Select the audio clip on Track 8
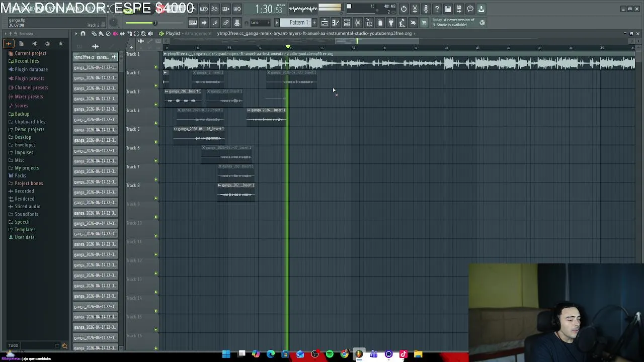Image resolution: width=644 pixels, height=362 pixels. click(236, 191)
